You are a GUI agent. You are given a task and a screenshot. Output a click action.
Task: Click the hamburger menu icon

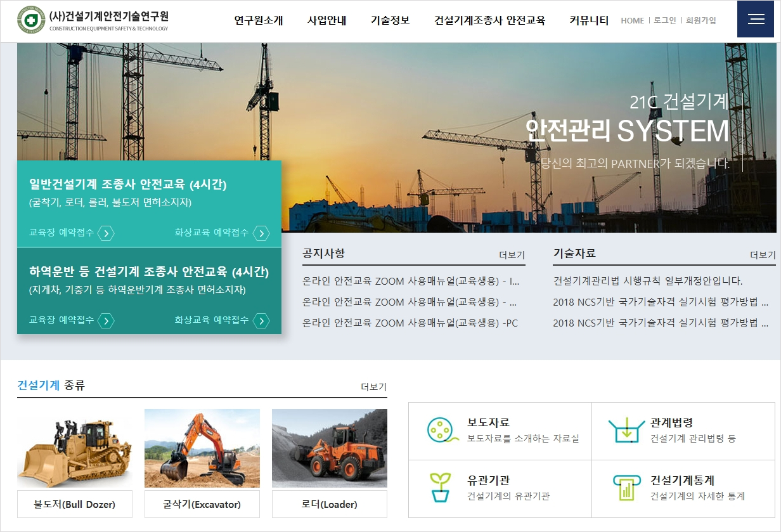point(755,19)
